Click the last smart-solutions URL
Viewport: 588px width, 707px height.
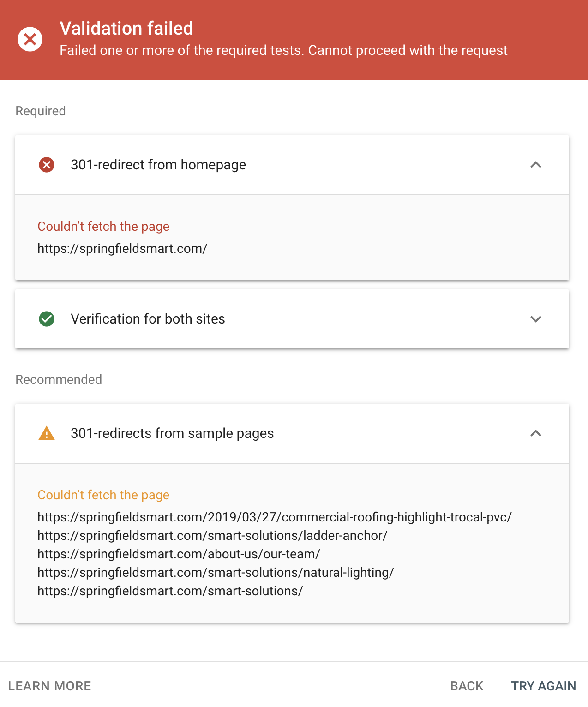170,591
